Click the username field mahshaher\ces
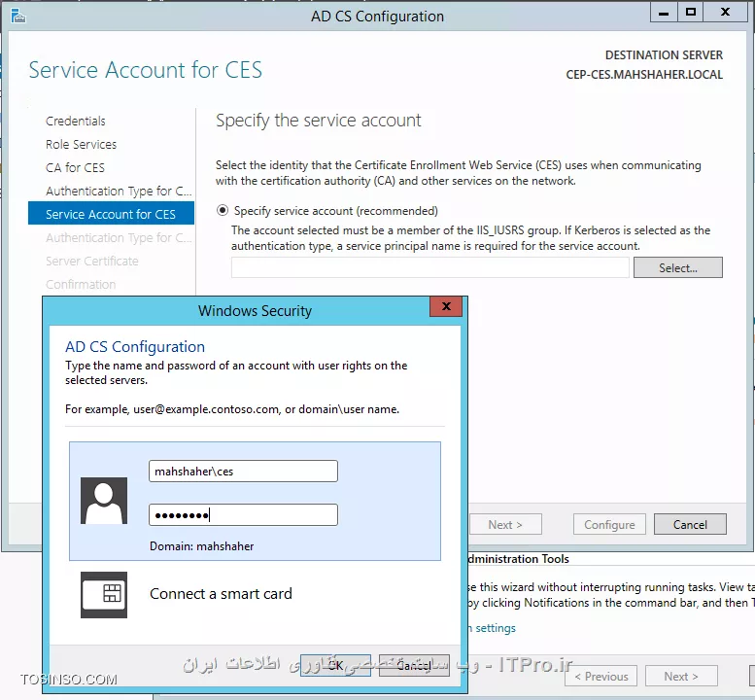This screenshot has height=700, width=755. 243,472
